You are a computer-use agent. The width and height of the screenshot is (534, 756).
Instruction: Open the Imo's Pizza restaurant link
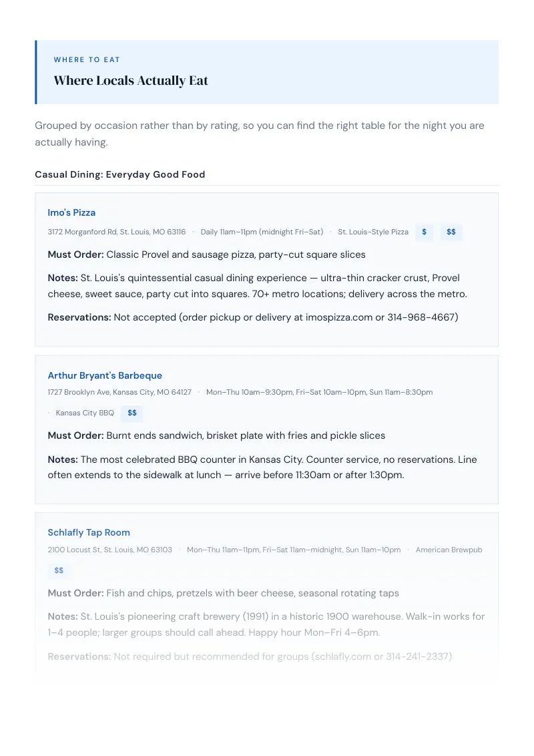click(71, 212)
